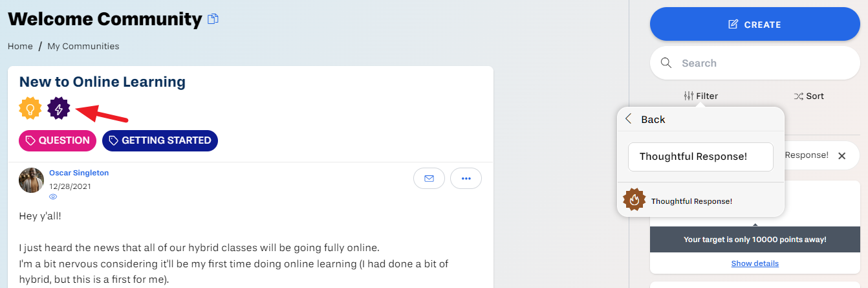868x288 pixels.
Task: Open the Filter options
Action: tap(700, 96)
